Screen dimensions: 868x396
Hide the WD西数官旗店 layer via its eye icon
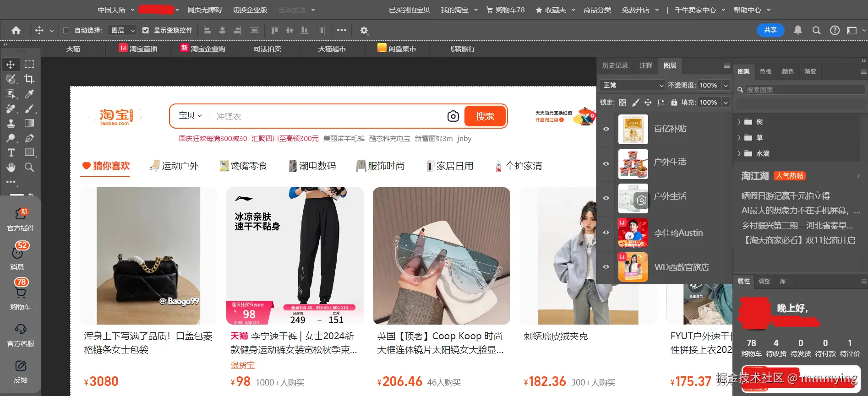[606, 267]
